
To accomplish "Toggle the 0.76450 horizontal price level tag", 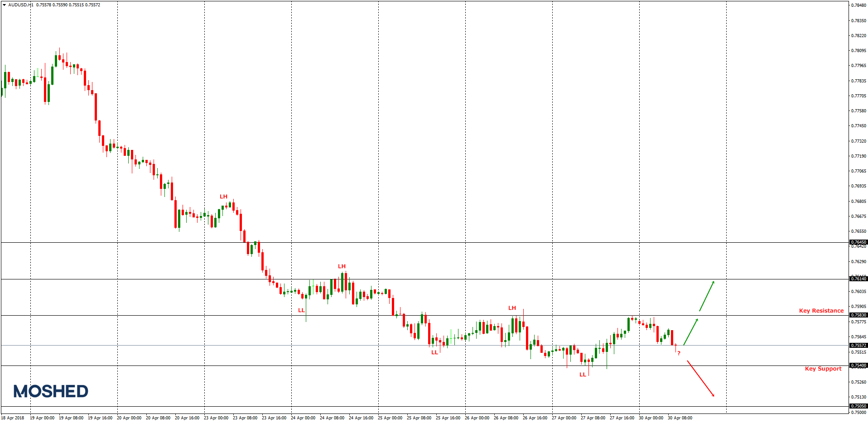I will [x=858, y=243].
